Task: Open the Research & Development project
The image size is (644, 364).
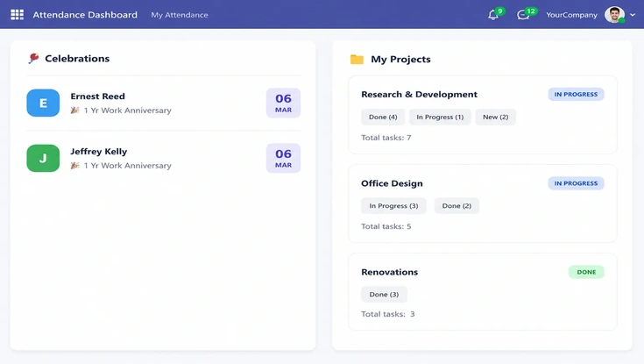Action: click(420, 94)
